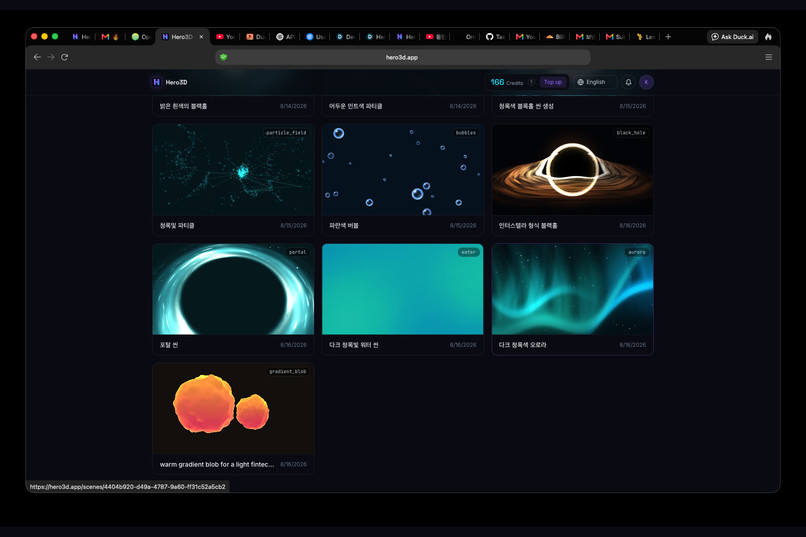The image size is (806, 537).
Task: Click the Ask Duck.ai button
Action: click(732, 36)
